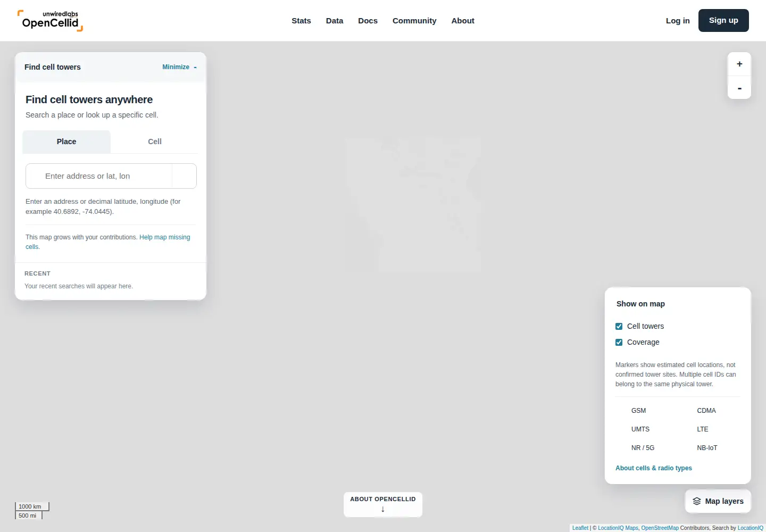The height and width of the screenshot is (532, 766).
Task: Zoom in the map with plus button
Action: [739, 64]
